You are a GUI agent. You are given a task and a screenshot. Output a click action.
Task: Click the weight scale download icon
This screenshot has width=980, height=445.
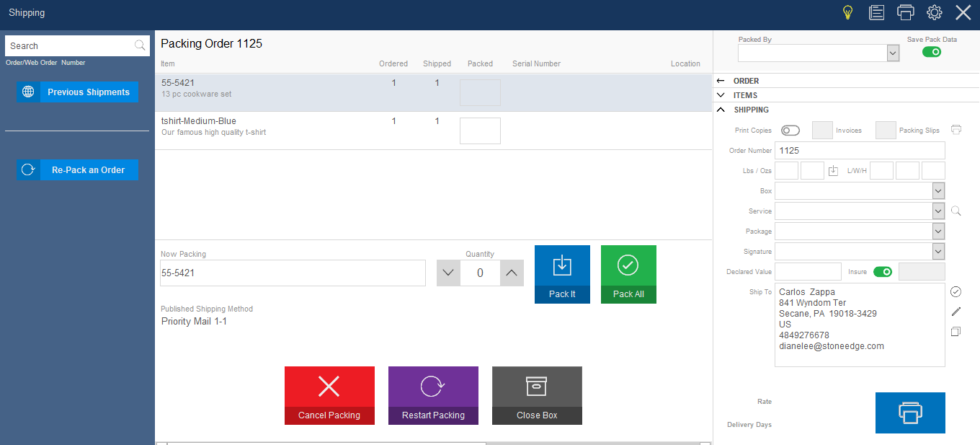point(834,171)
